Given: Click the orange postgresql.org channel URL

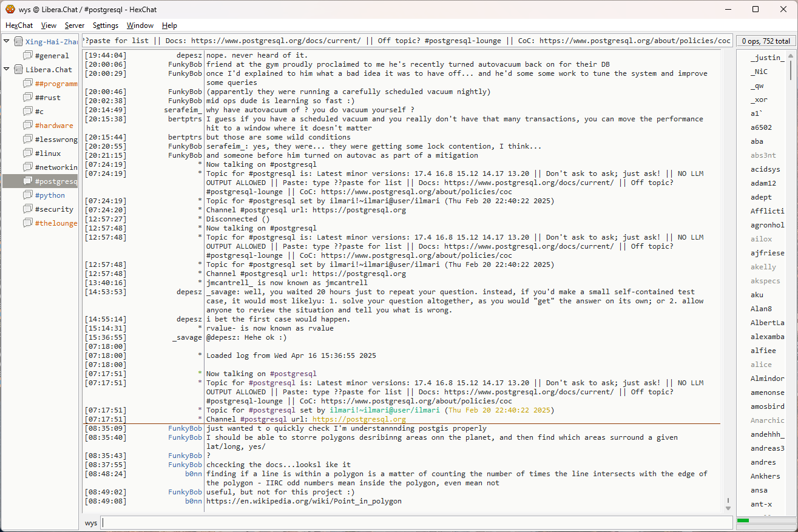Looking at the screenshot, I should (x=359, y=419).
